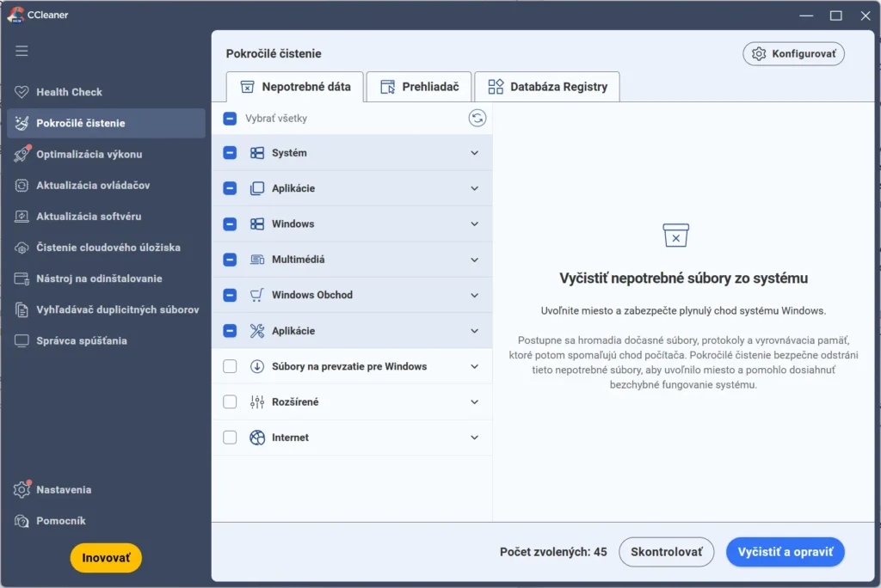Minimize the CCleaner window
The width and height of the screenshot is (881, 588).
806,15
